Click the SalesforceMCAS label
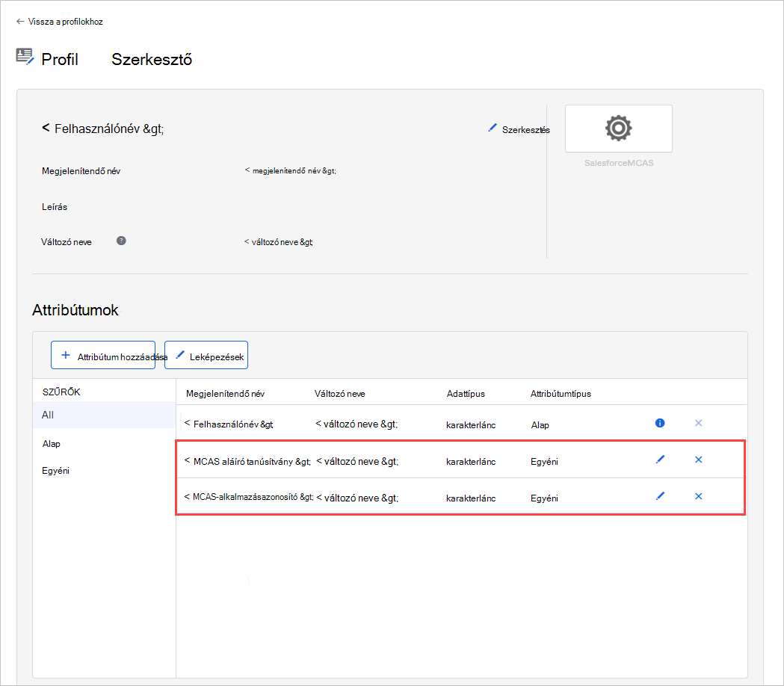Screen dimensions: 784x686 point(619,163)
